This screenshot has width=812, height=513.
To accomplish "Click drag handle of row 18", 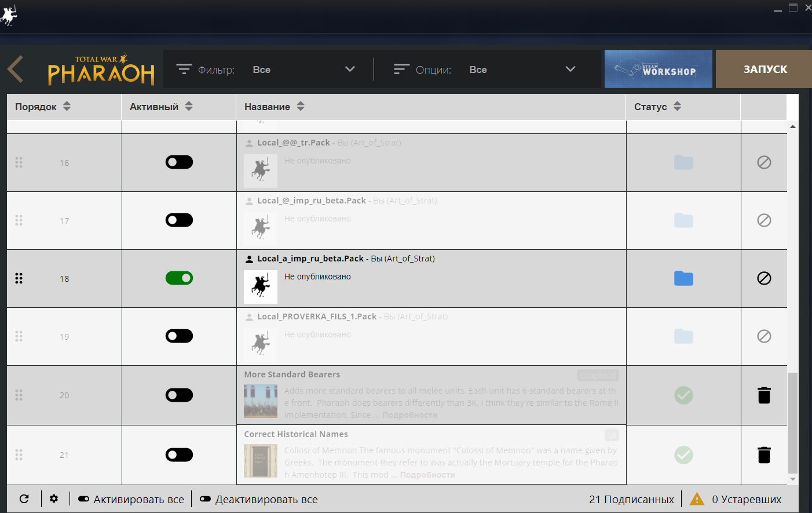I will (19, 279).
